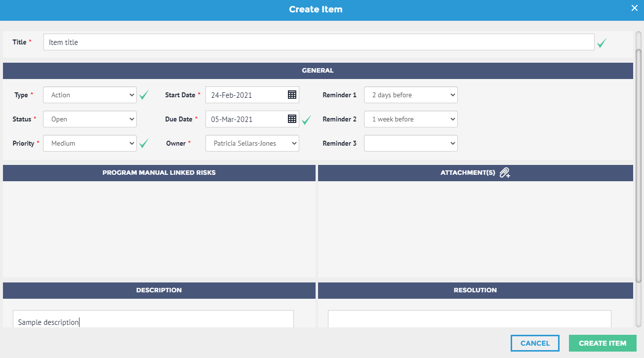Click the Attachment(s) header text
Image resolution: width=644 pixels, height=358 pixels.
(x=468, y=173)
